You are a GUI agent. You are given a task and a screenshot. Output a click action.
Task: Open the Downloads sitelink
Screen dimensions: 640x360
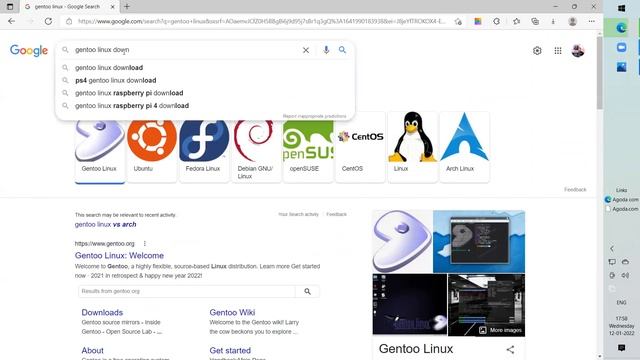[102, 312]
